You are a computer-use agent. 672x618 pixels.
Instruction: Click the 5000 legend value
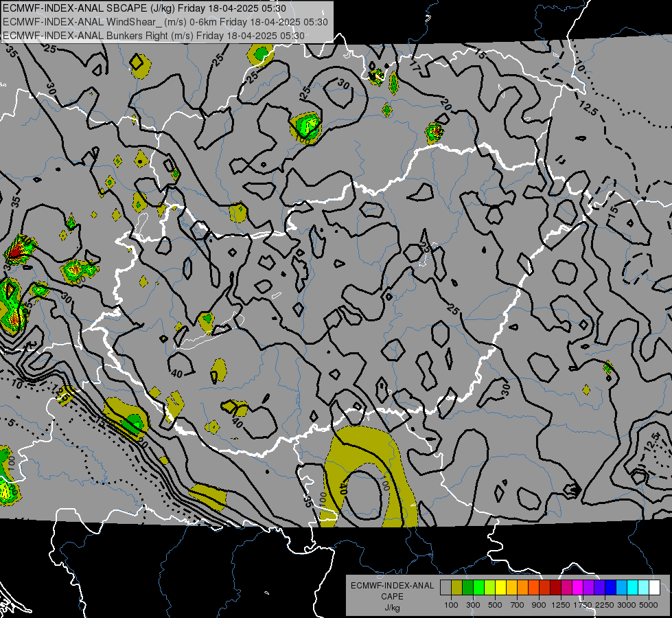click(x=648, y=605)
